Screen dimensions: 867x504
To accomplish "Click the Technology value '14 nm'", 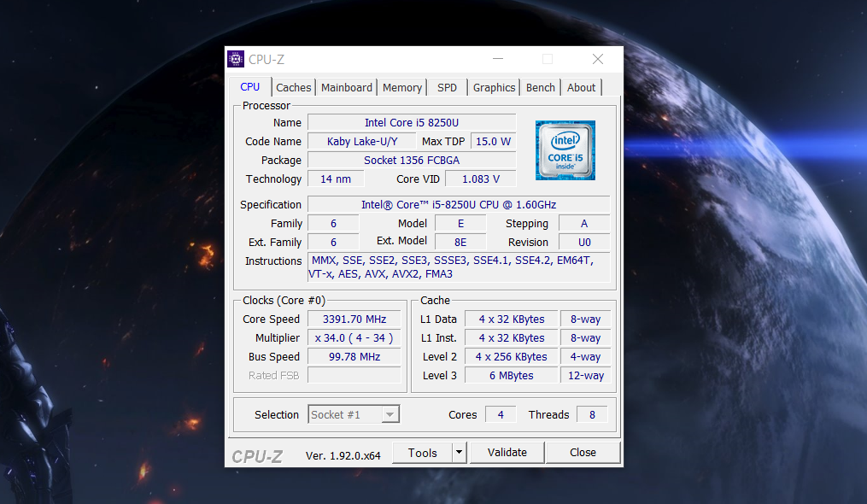I will point(336,179).
